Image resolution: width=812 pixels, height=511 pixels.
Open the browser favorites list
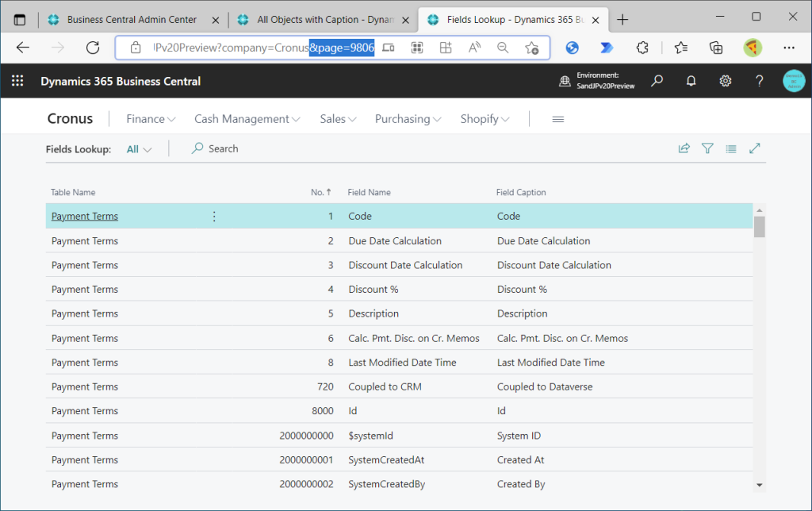(x=681, y=48)
